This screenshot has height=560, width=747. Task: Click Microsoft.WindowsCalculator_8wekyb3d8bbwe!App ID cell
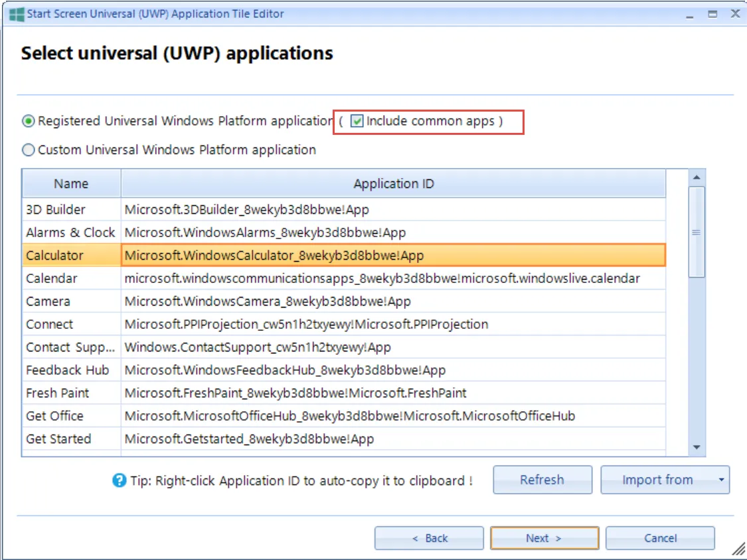pos(394,255)
